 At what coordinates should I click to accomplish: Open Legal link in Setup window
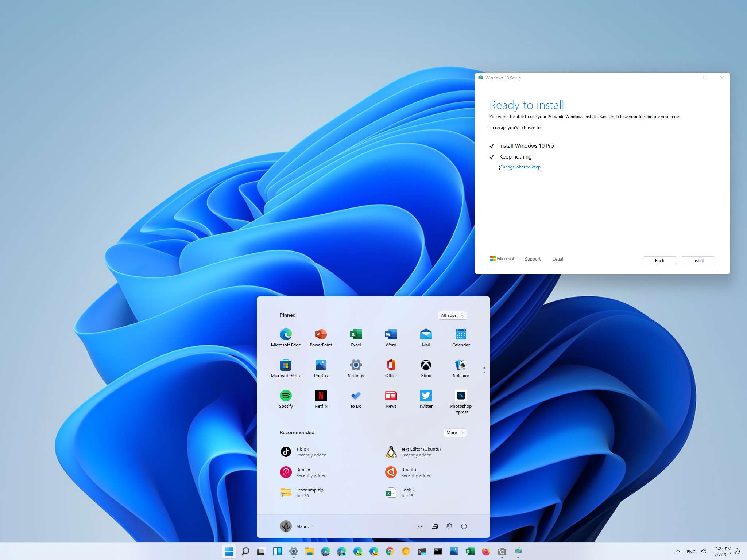tap(558, 259)
